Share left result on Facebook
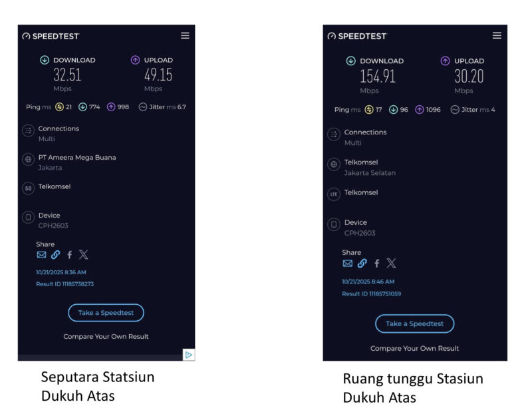Viewport: 532px width, 414px height. coord(69,254)
